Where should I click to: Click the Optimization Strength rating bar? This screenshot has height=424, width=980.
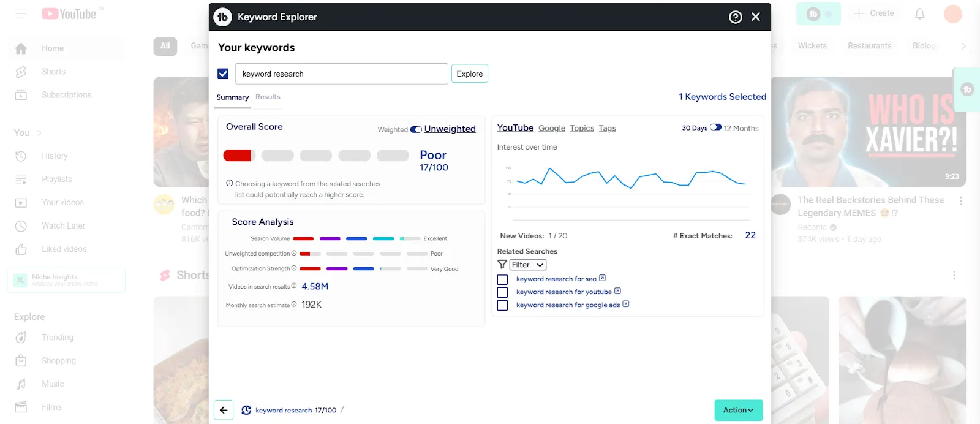[x=364, y=268]
